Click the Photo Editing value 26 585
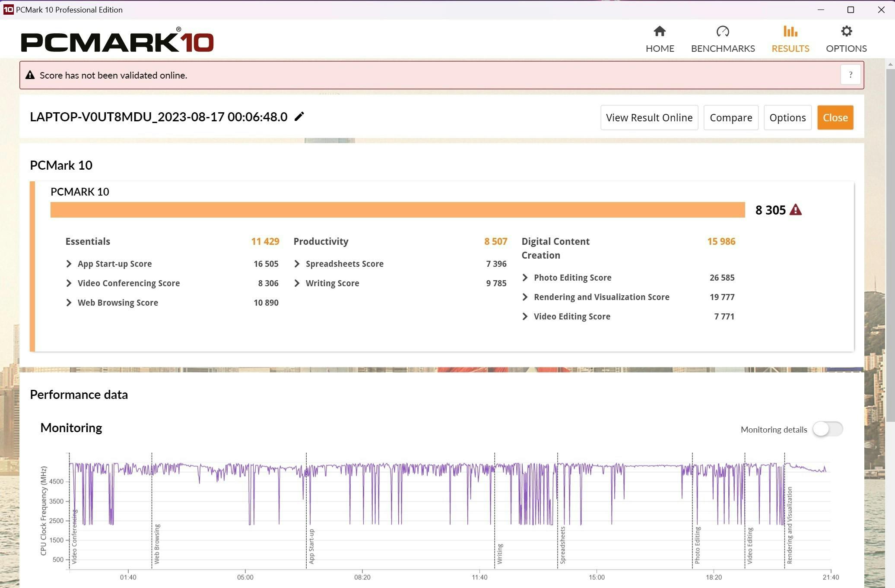Viewport: 895px width, 588px height. click(722, 278)
